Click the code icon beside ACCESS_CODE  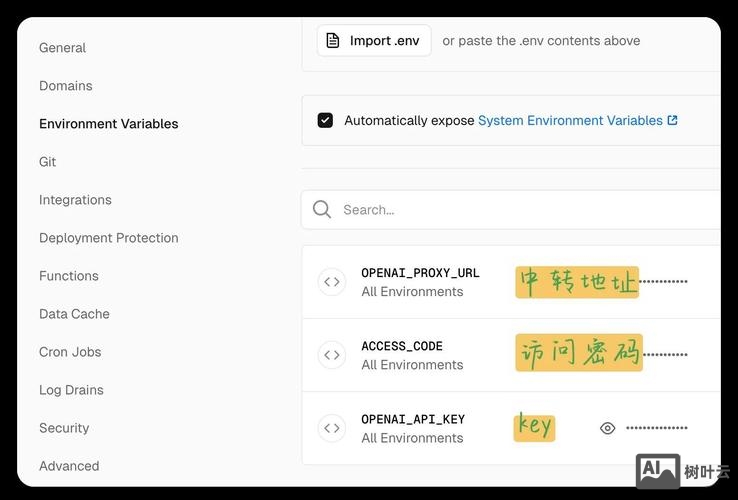(x=332, y=355)
